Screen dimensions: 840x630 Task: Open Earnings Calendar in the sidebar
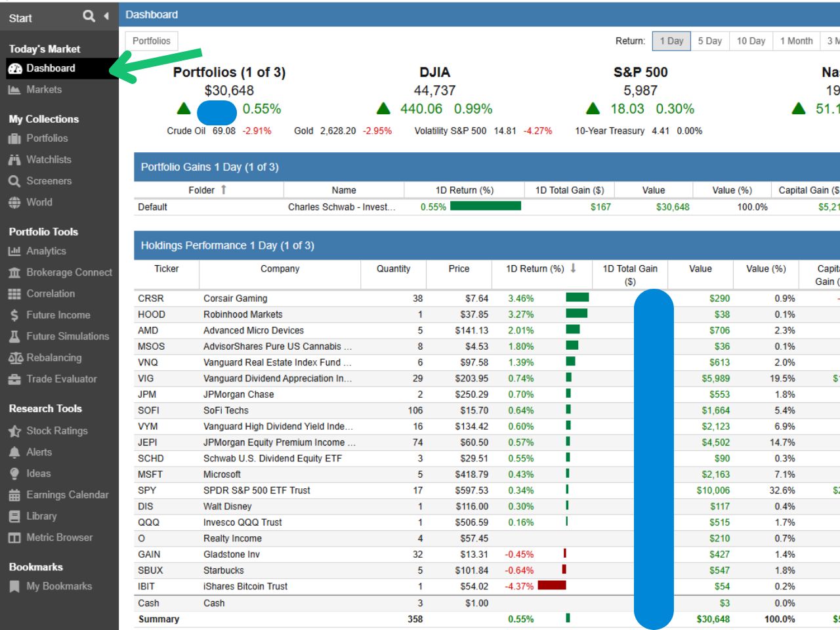point(68,495)
